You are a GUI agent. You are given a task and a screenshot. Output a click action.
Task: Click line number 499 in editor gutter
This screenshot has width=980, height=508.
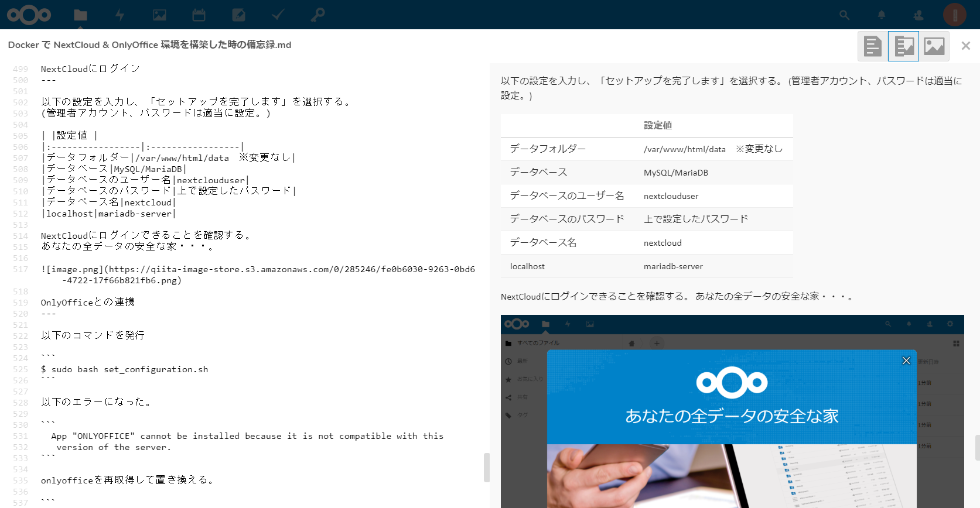(21, 69)
